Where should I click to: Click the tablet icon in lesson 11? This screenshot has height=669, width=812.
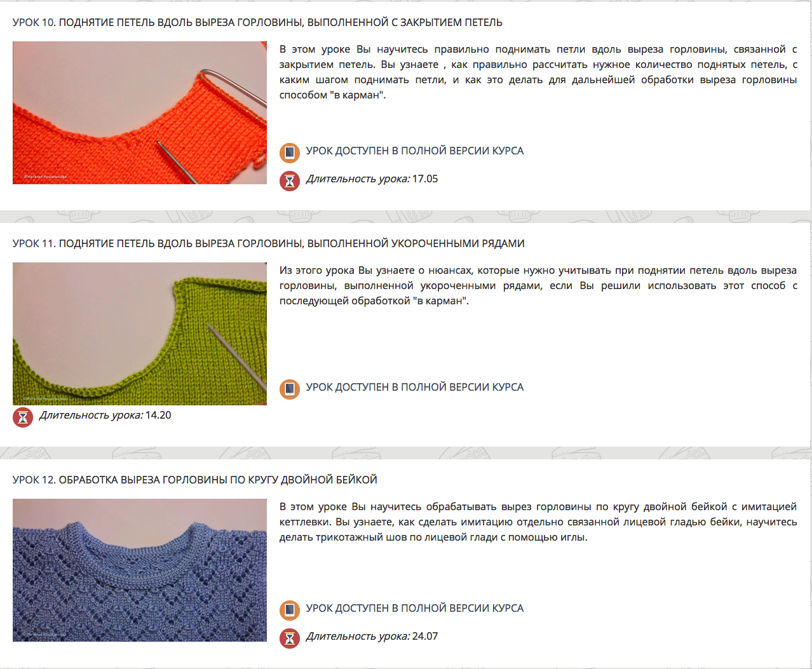[290, 389]
